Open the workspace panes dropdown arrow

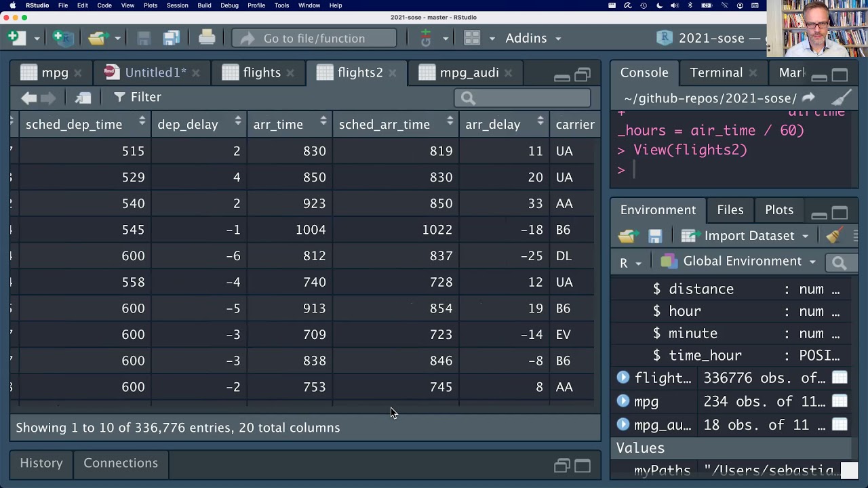492,39
